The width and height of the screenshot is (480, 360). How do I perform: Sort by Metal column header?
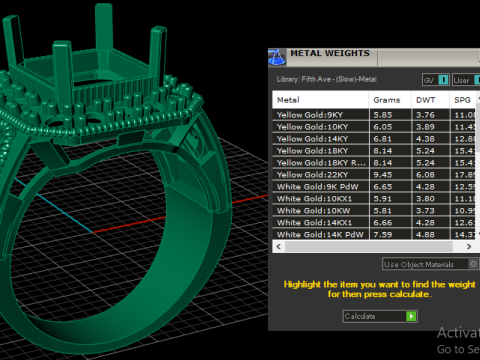coord(321,100)
